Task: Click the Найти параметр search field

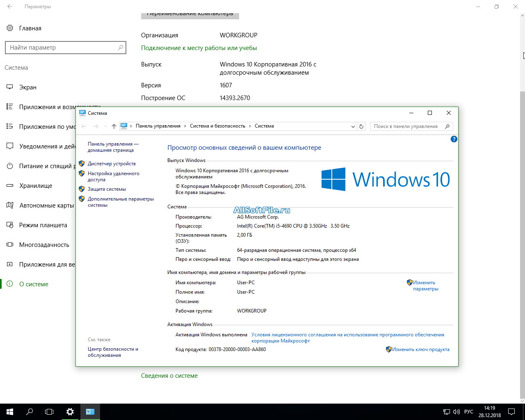Action: click(62, 48)
